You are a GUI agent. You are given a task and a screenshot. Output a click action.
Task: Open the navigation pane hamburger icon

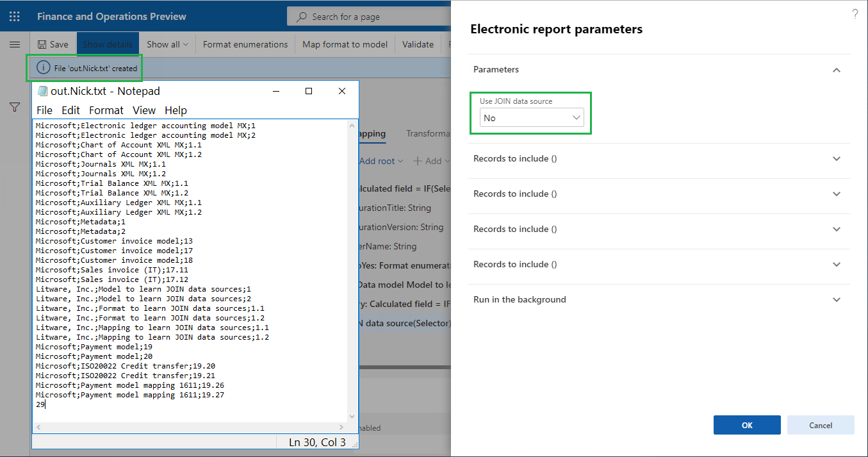pos(14,44)
